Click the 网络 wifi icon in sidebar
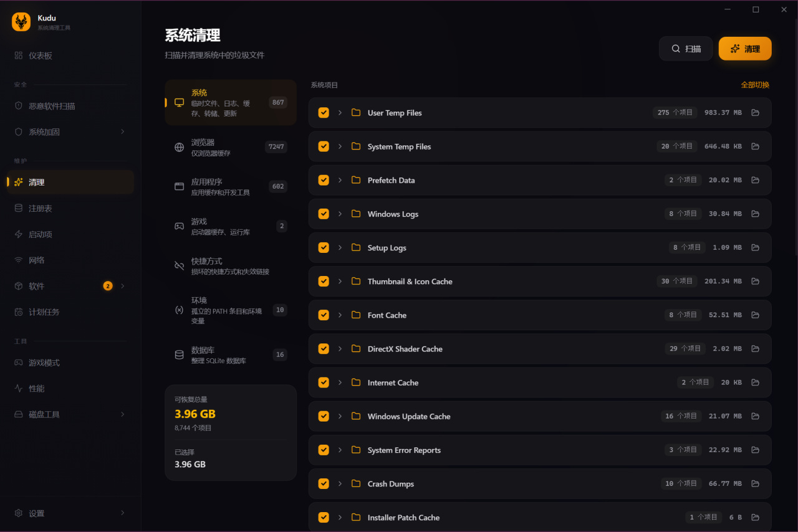 (19, 260)
